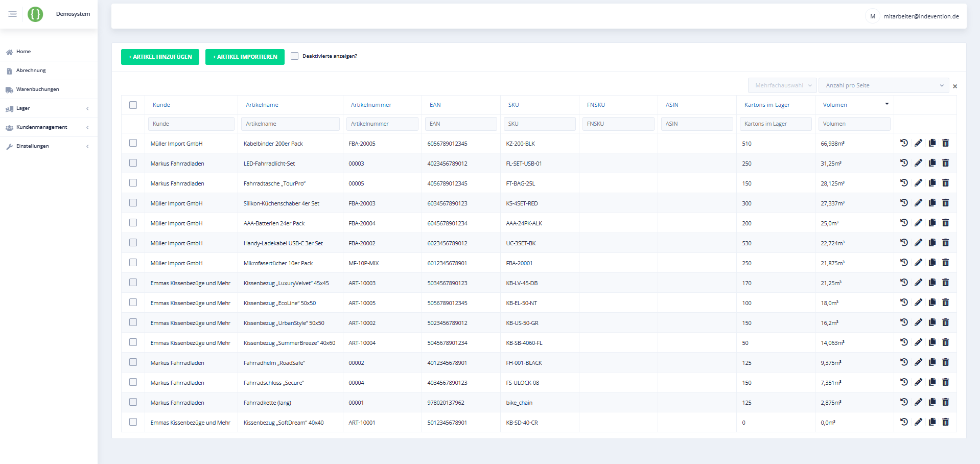
Task: Open the Anzahl pro Seite dropdown
Action: point(883,85)
